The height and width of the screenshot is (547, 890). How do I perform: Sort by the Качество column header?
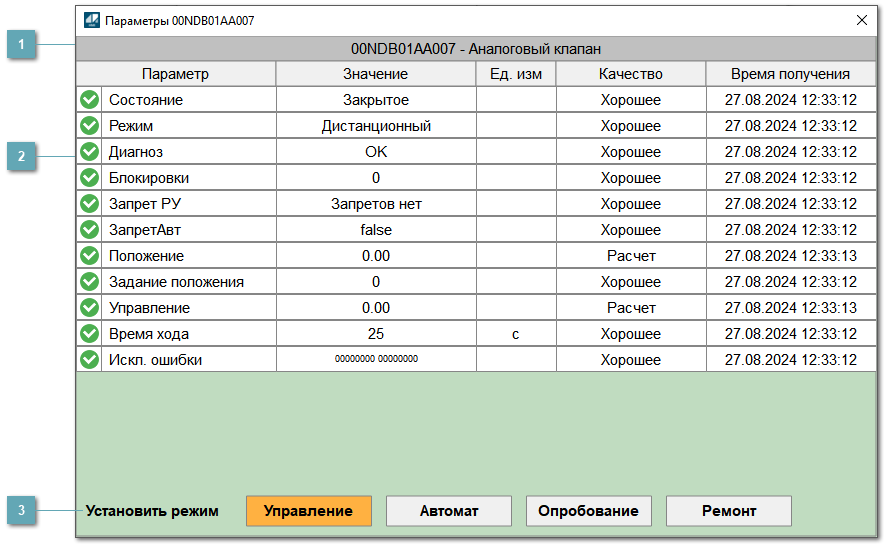[x=630, y=74]
